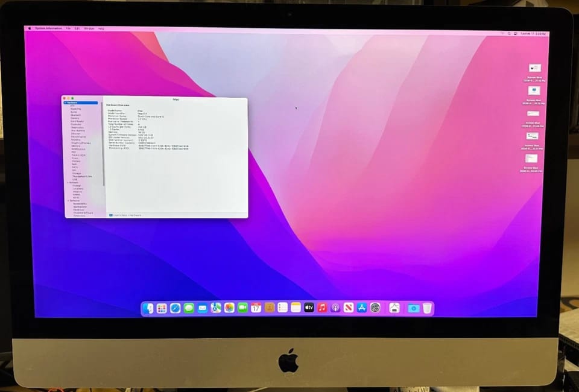Select Wi-Fi under Network
The height and width of the screenshot is (392, 579).
tap(76, 197)
